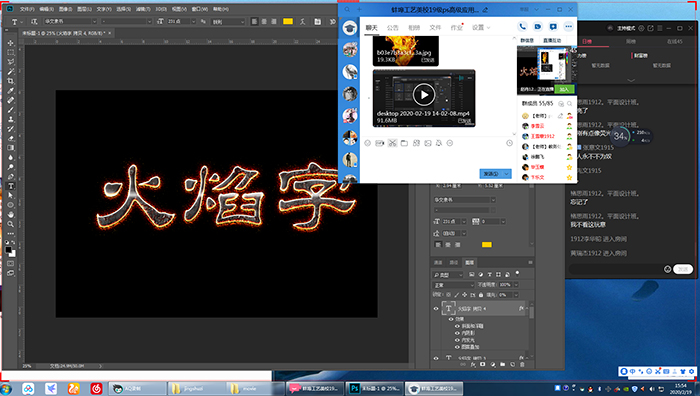Select the Crop tool in Photoshop toolbar
The image size is (700, 396).
tap(11, 81)
